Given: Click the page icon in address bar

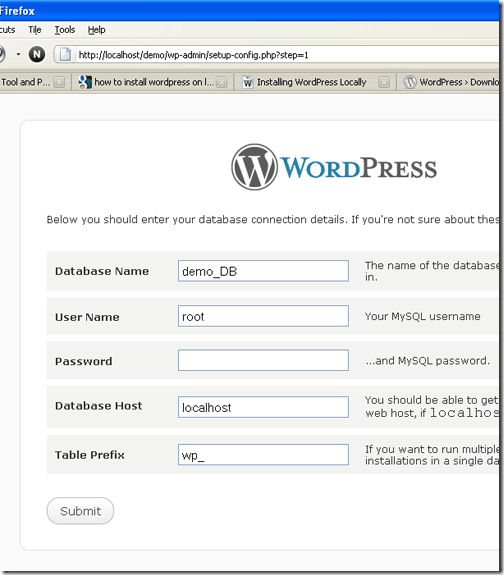Looking at the screenshot, I should (65, 55).
